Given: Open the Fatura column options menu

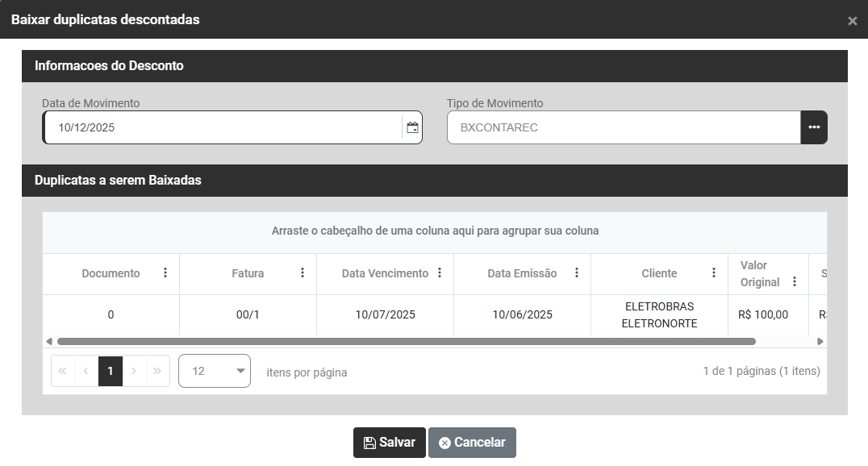Looking at the screenshot, I should point(303,273).
